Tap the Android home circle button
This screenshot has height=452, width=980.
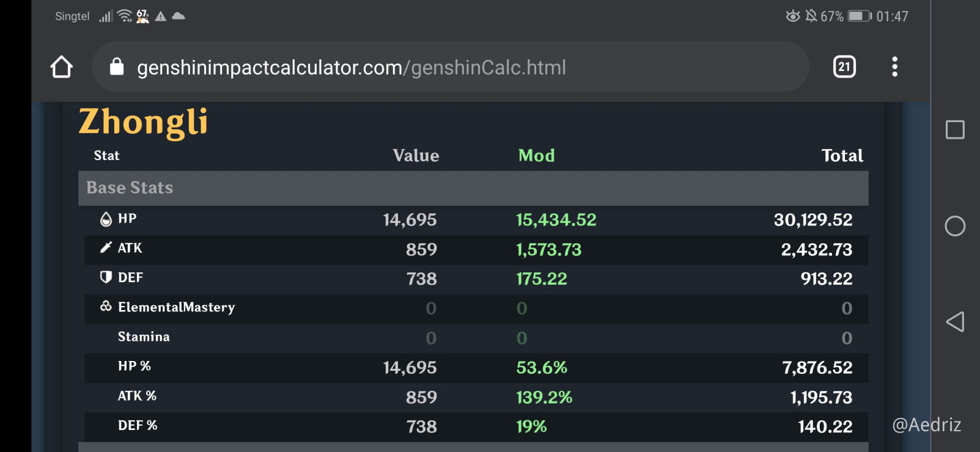tap(955, 226)
